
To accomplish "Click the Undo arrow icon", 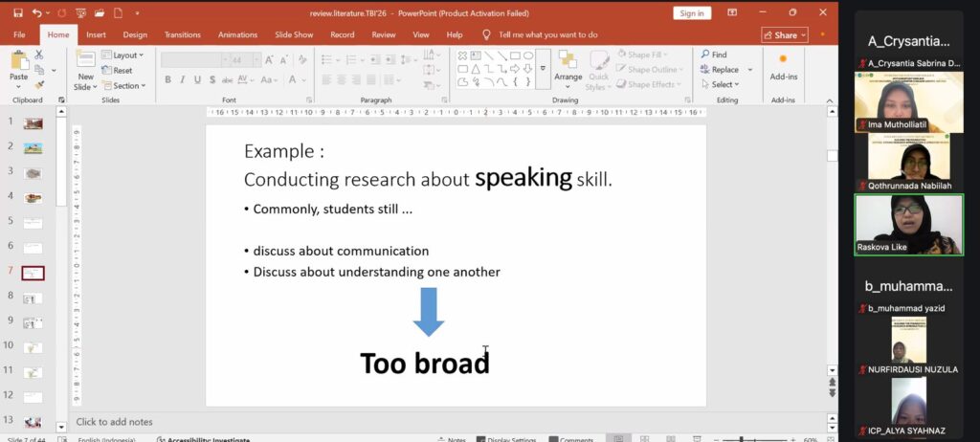I will [35, 13].
